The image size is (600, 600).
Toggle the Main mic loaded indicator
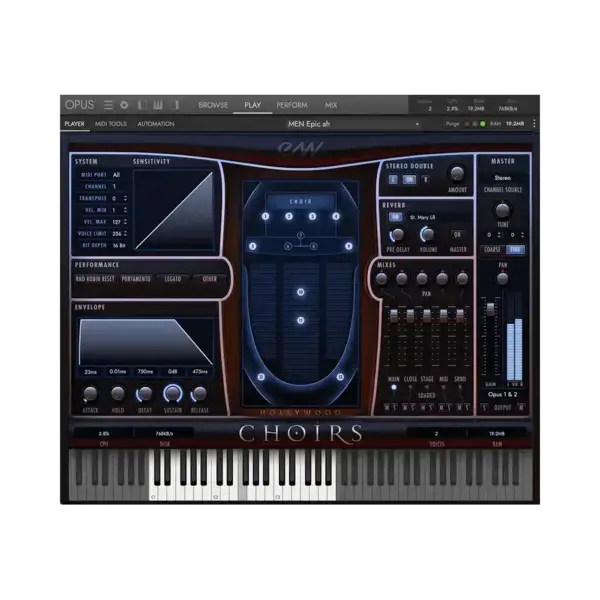[x=393, y=387]
